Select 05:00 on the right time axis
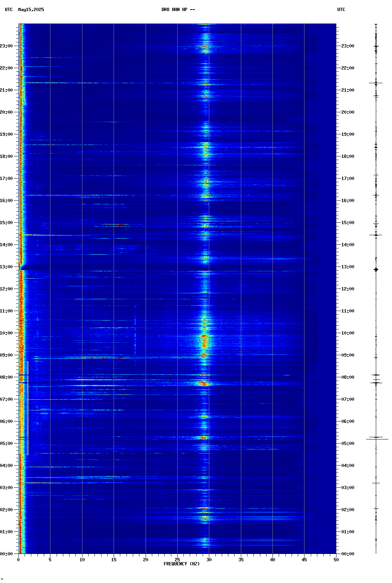The height and width of the screenshot is (583, 392). [x=348, y=444]
